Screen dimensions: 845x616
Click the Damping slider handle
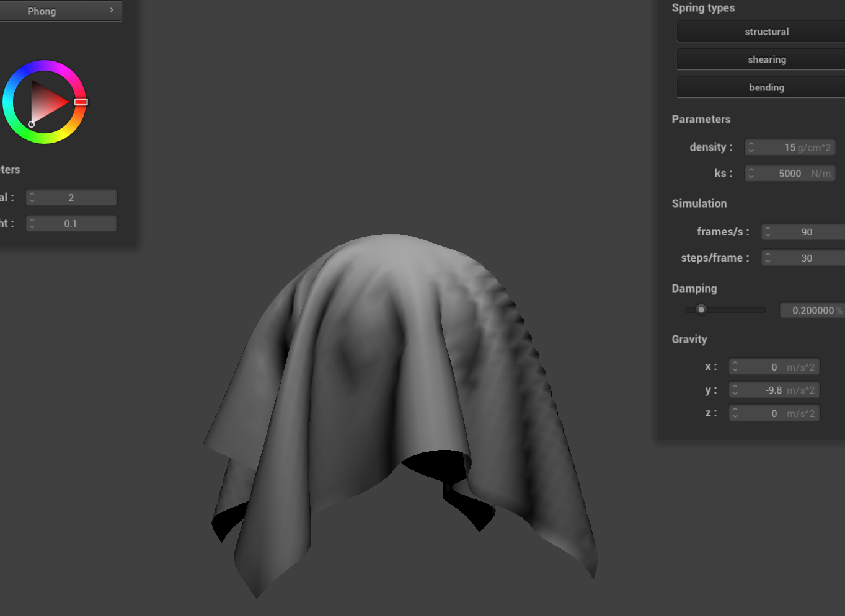[701, 309]
